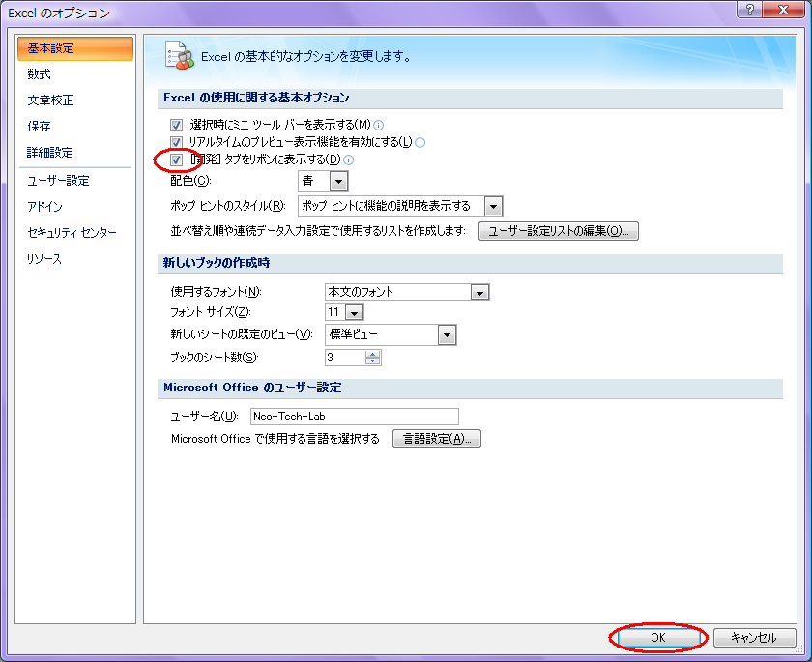Select the 基本設定 category
This screenshot has width=812, height=662.
(75, 48)
